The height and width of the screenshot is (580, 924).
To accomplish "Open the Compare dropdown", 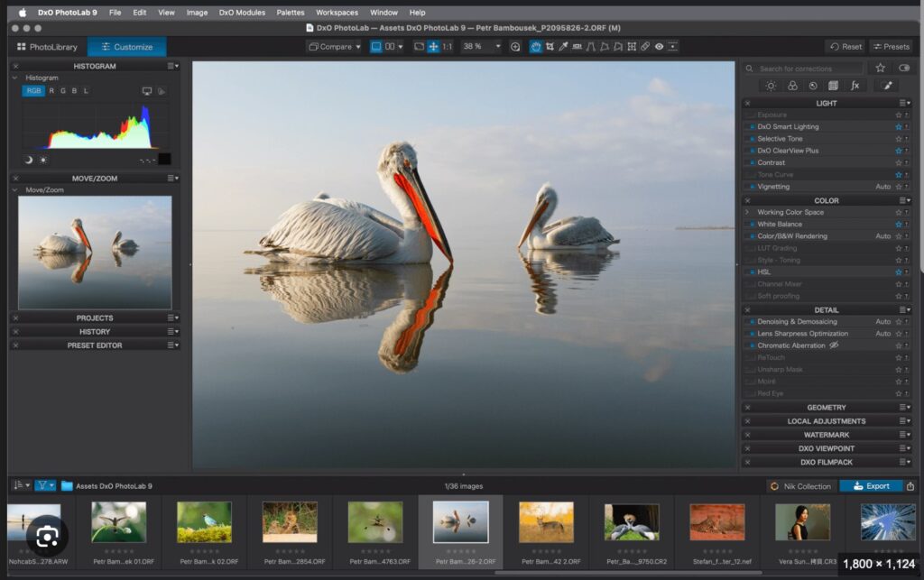I will tap(333, 47).
